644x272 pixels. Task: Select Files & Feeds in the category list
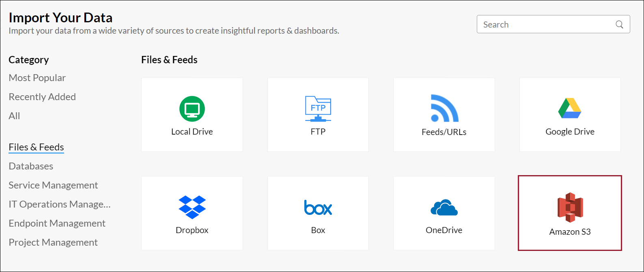tap(37, 147)
